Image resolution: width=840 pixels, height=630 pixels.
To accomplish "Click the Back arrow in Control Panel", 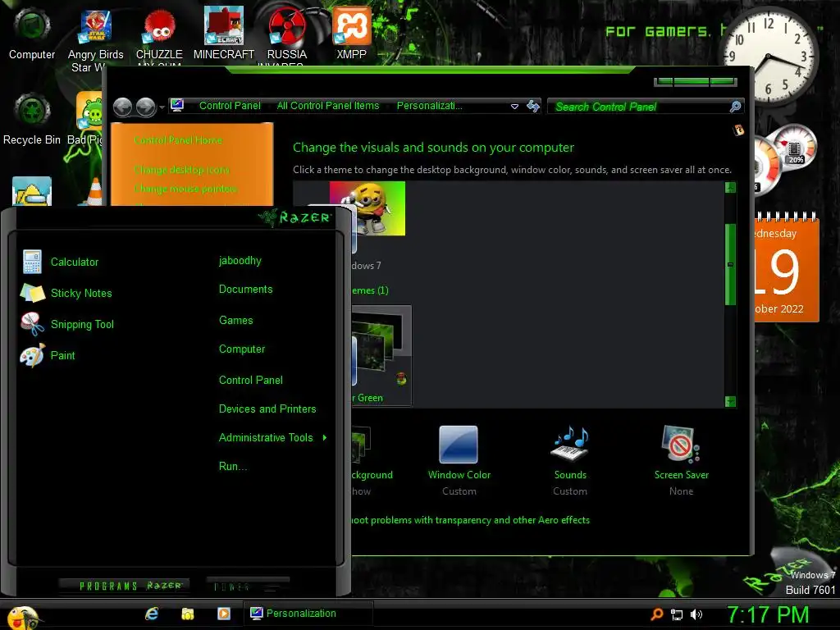I will tap(123, 107).
